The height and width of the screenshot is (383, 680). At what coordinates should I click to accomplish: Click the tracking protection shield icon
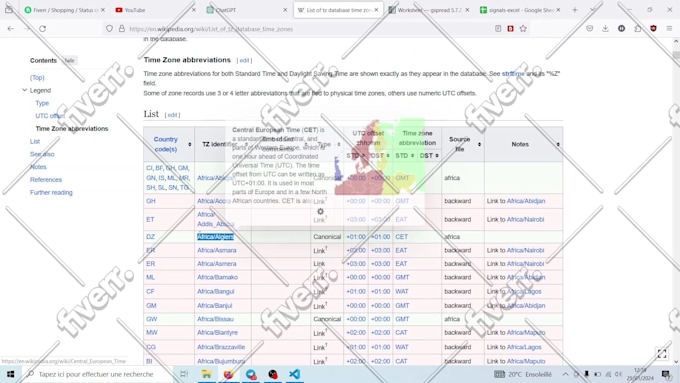click(109, 29)
